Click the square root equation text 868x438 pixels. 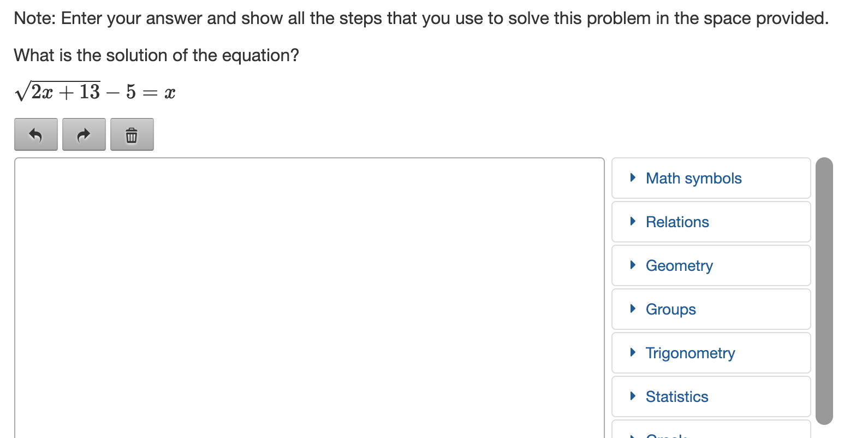pos(95,92)
